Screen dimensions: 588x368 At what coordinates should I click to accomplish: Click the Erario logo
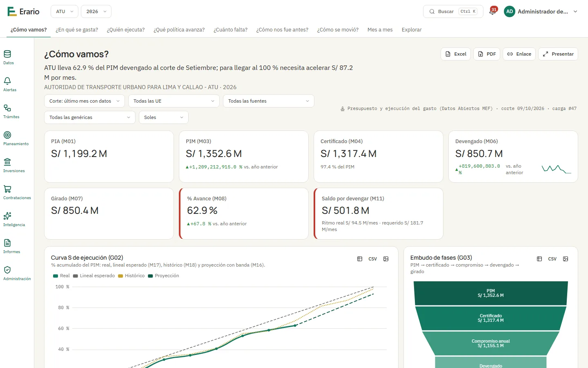coord(23,11)
